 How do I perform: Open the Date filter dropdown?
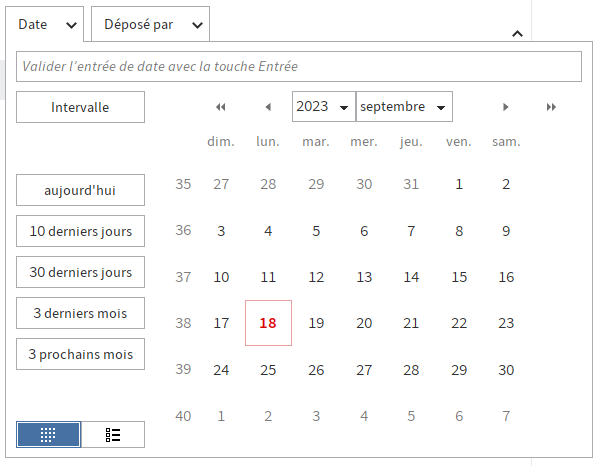pyautogui.click(x=45, y=24)
